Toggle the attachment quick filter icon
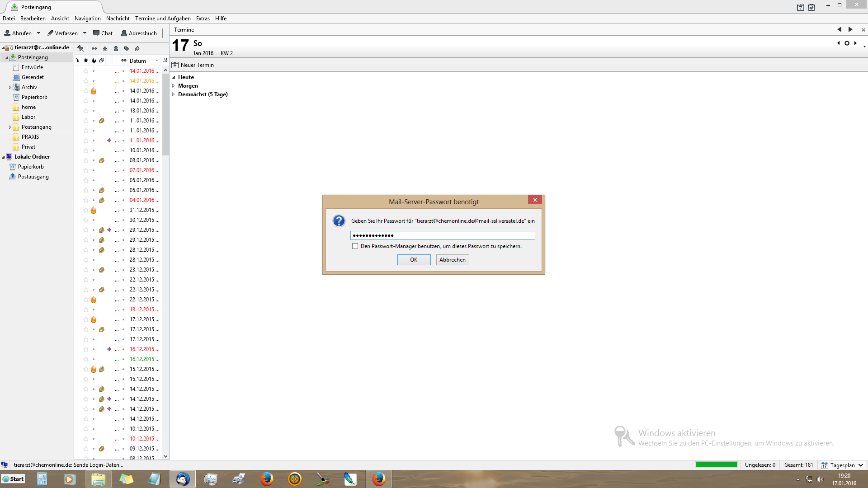This screenshot has width=868, height=488. [137, 48]
